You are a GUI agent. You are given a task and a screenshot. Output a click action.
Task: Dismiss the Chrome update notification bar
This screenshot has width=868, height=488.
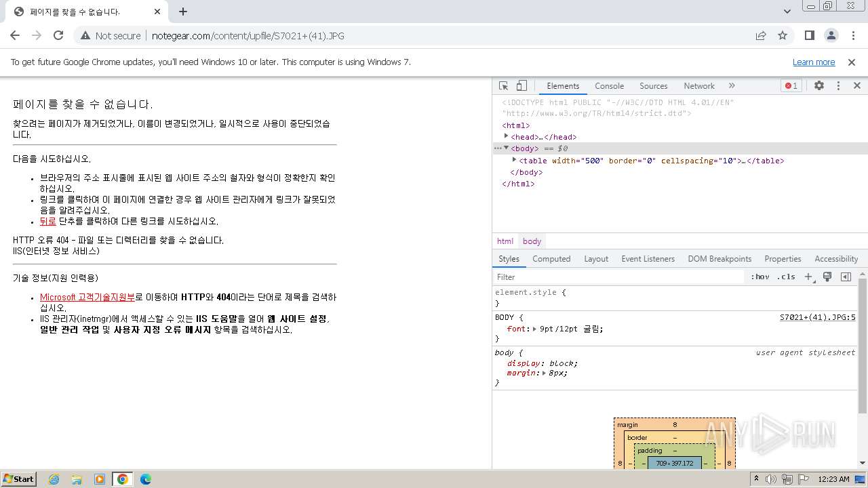852,62
